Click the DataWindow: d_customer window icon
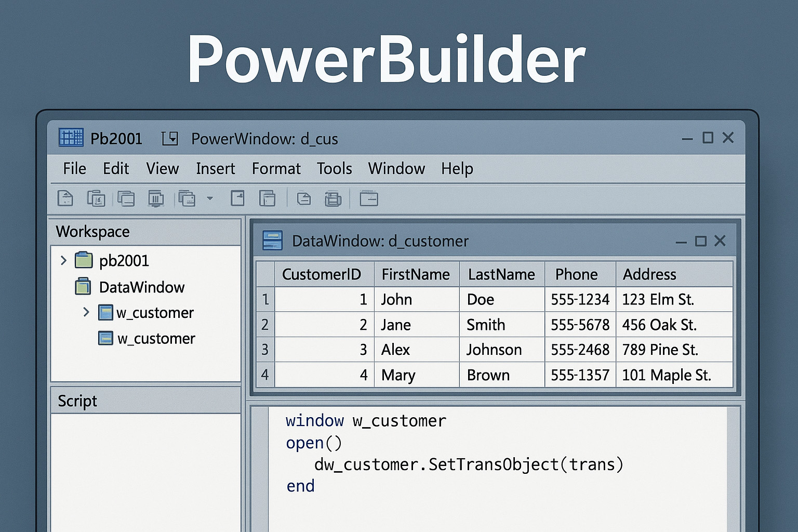 click(273, 241)
